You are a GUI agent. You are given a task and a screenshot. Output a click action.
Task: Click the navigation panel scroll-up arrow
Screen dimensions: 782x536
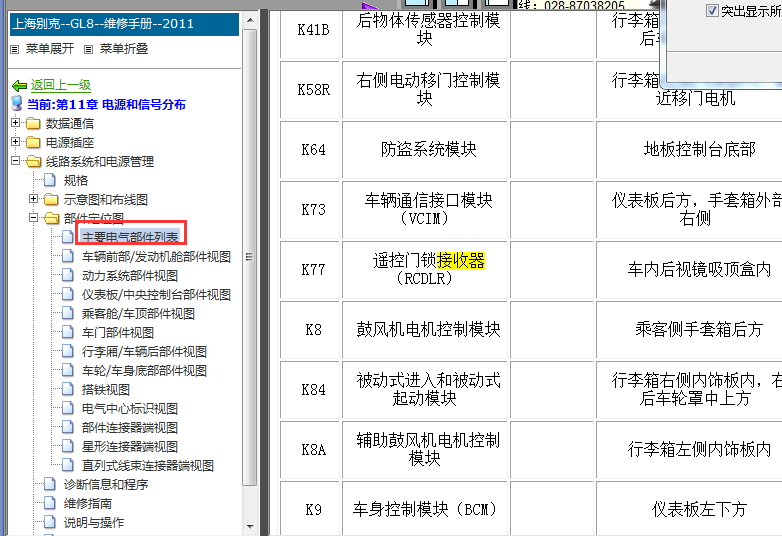coord(250,21)
